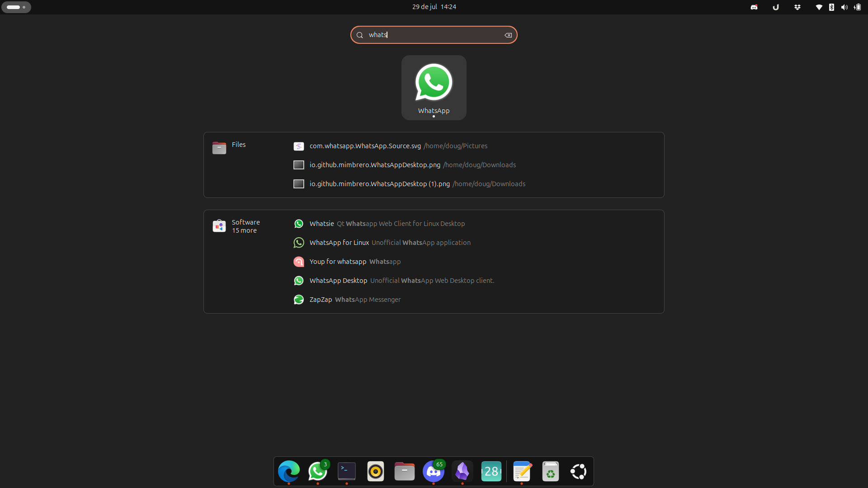Open Files manager from the dock
Screen dimensions: 868x488
(405, 472)
